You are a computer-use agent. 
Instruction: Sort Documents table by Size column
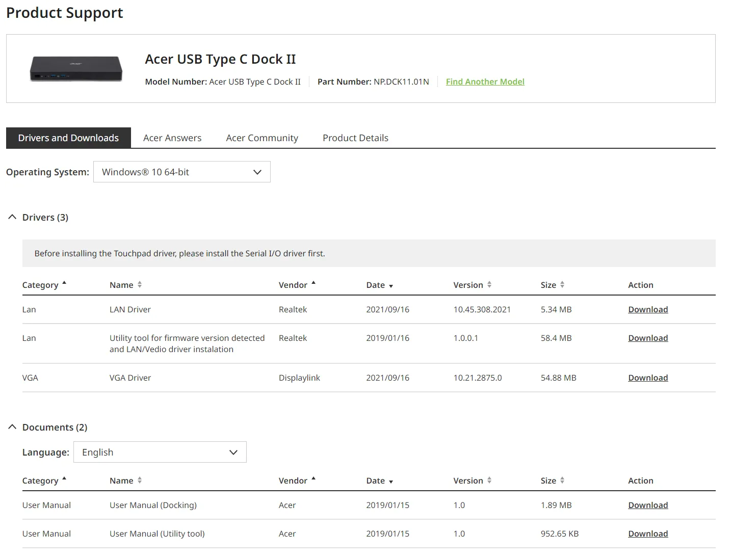553,481
